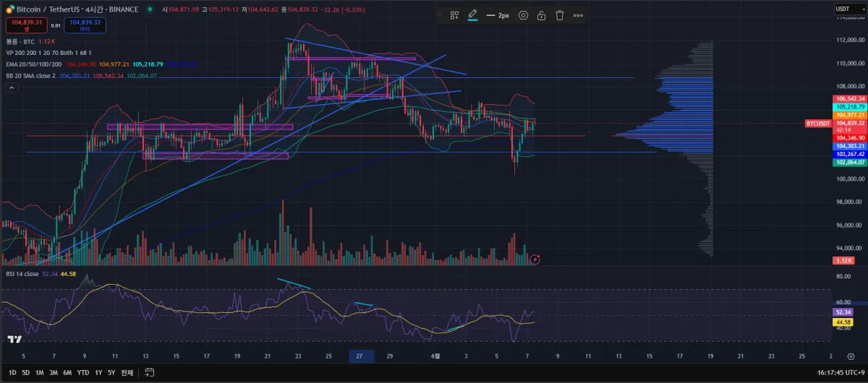The height and width of the screenshot is (383, 868).
Task: Click the EMA value 104,977.21 in legend
Action: 114,64
